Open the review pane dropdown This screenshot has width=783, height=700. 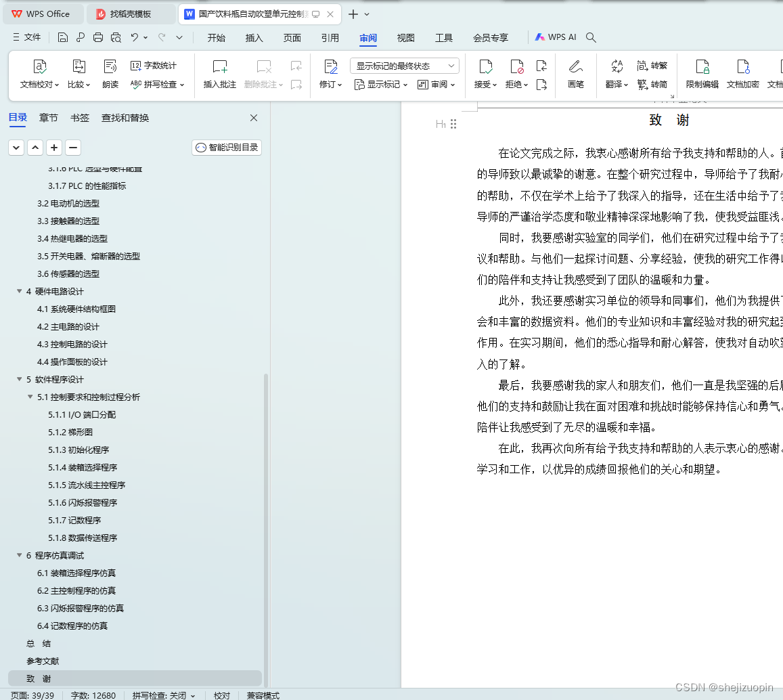437,85
